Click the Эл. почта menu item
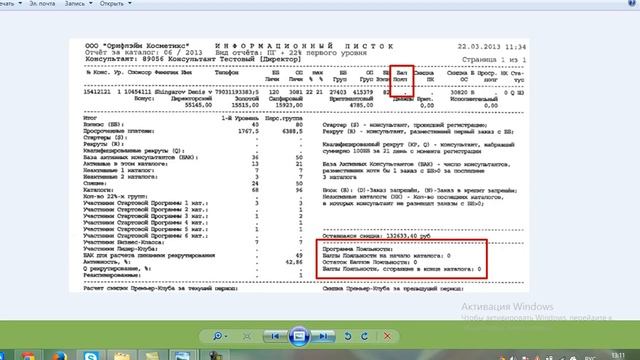 42,3
